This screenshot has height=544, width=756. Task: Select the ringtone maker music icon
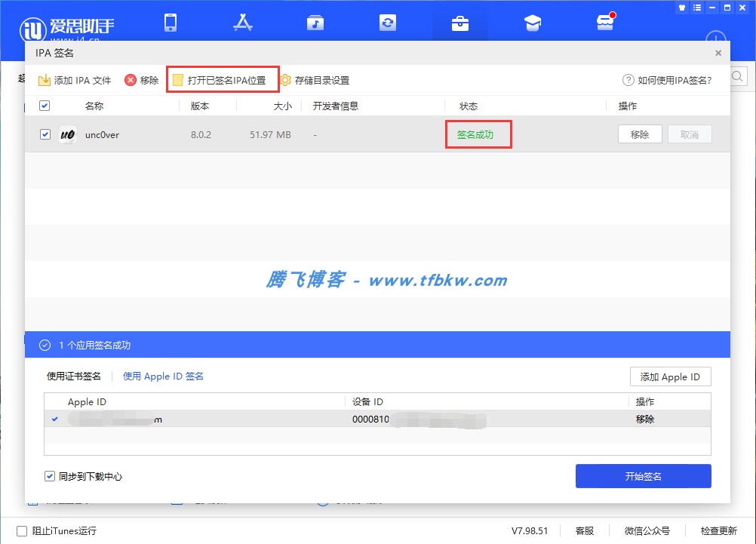pyautogui.click(x=315, y=23)
